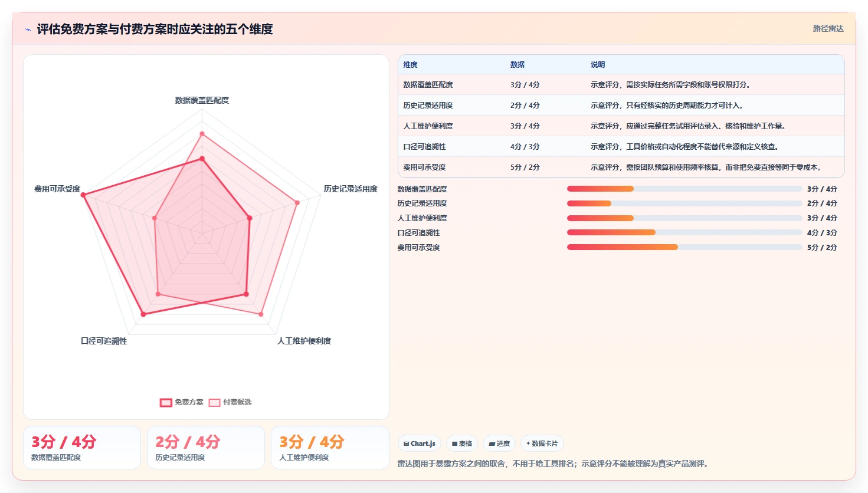The width and height of the screenshot is (868, 493).
Task: Click the 历史记录适用度 radar axis label
Action: [351, 189]
